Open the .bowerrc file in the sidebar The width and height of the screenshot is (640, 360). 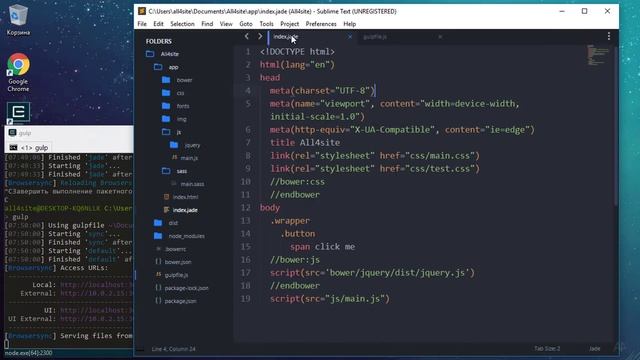click(x=176, y=249)
